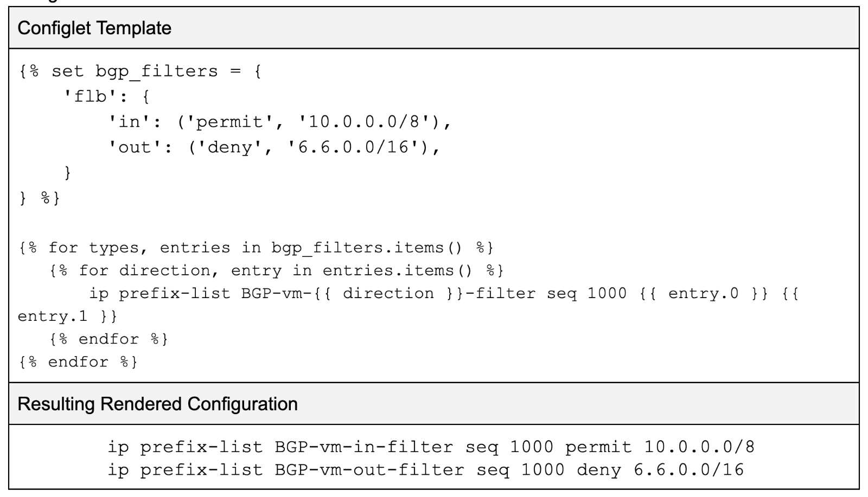Viewport: 868px width, 497px height.
Task: Click the wrapped "entry.1 }}" line
Action: tap(67, 316)
